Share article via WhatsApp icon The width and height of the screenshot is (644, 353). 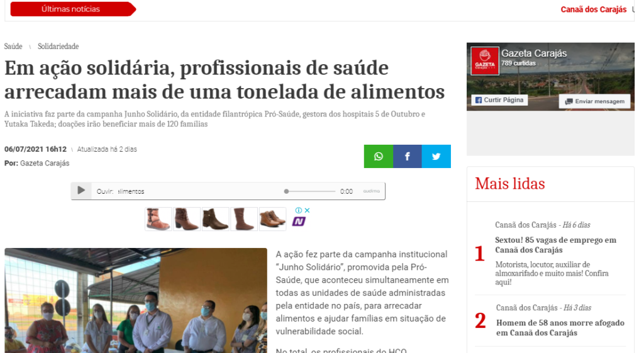click(378, 156)
